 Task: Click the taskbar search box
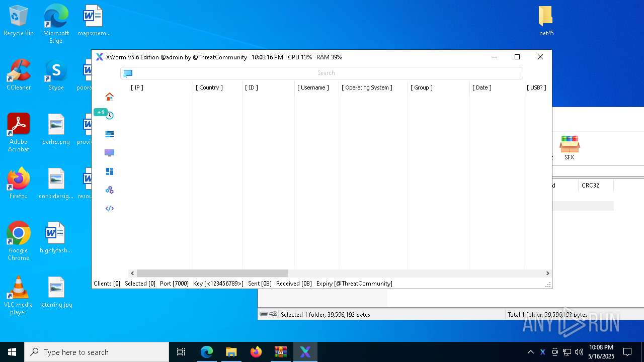(97, 352)
